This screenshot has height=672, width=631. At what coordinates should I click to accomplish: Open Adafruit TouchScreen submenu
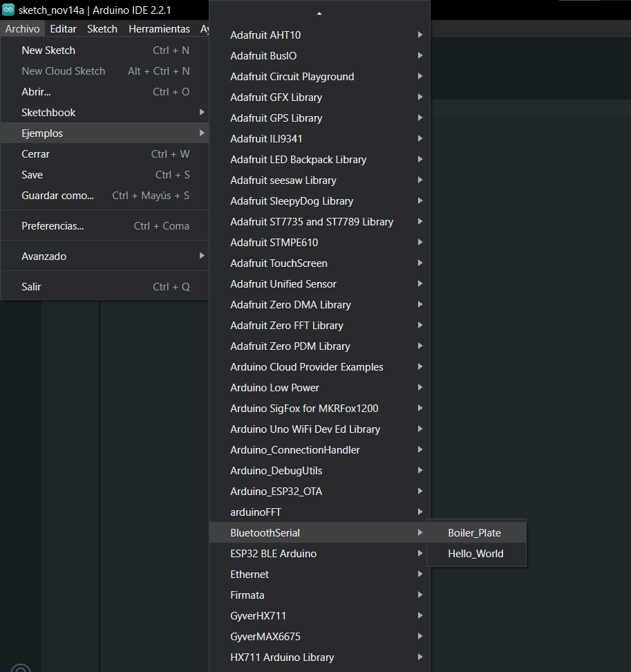(319, 263)
